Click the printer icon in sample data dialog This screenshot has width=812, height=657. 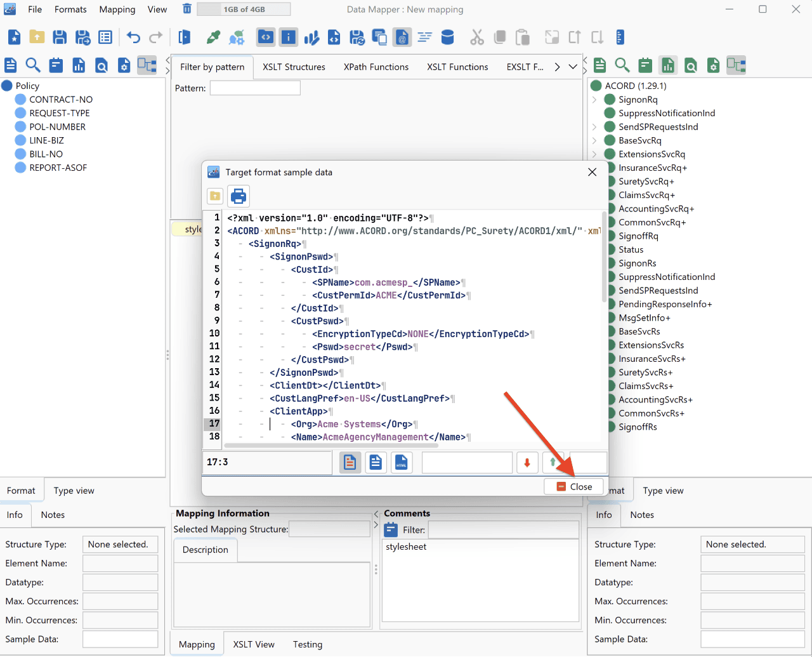tap(239, 196)
